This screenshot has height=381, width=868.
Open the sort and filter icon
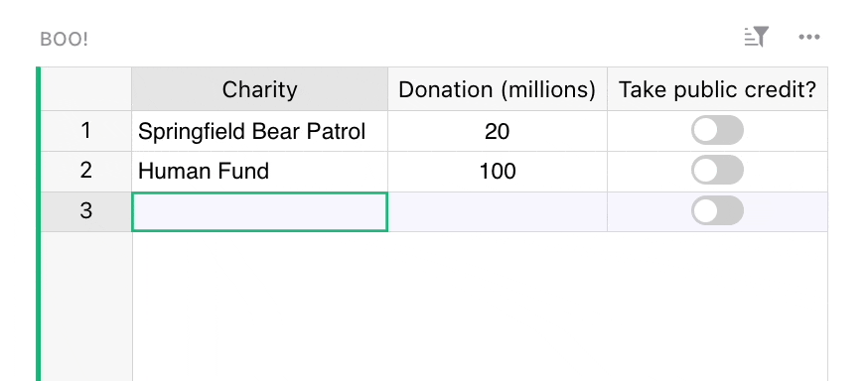click(757, 37)
